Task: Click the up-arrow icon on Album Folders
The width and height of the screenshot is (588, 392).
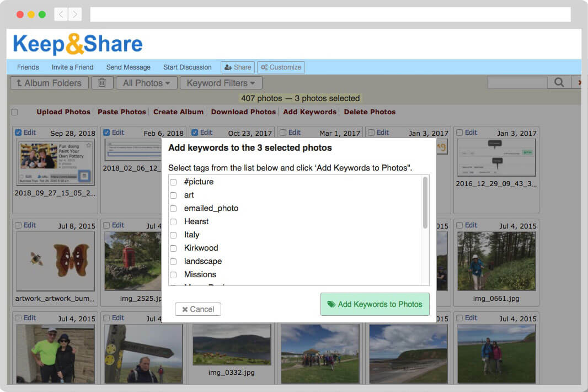Action: (19, 82)
